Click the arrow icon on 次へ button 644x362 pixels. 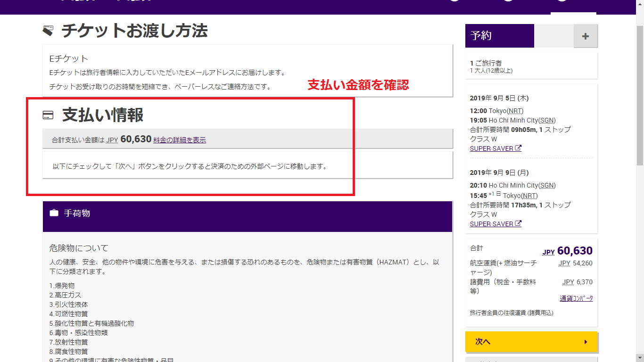click(586, 342)
